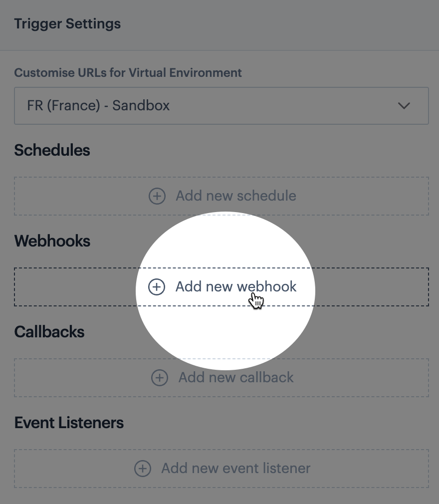The height and width of the screenshot is (504, 439).
Task: Click the plus icon beside Add new event listener
Action: point(143,469)
